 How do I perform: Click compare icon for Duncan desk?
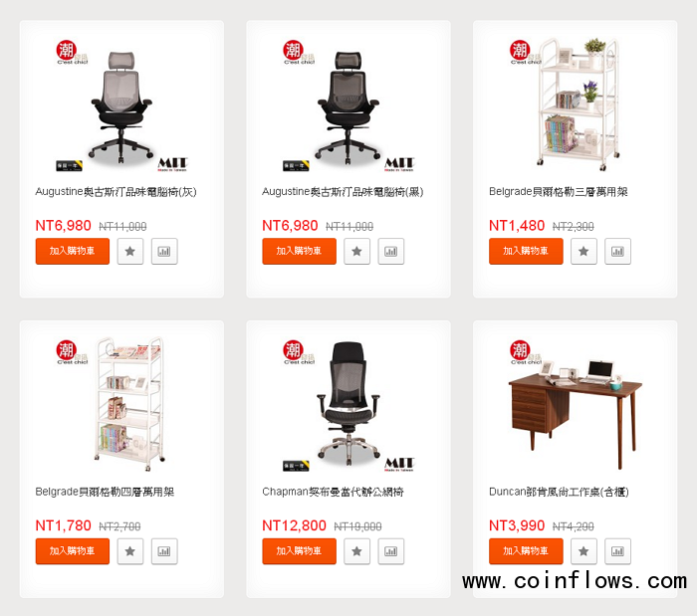pos(618,551)
